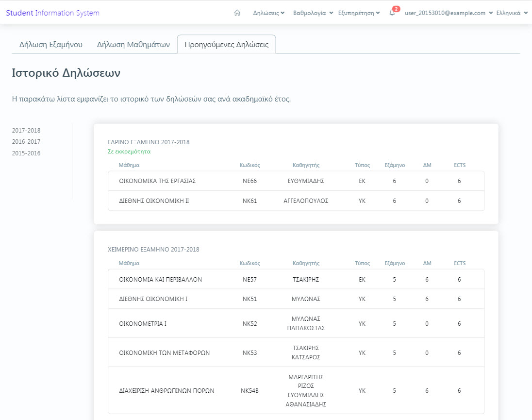Select academic year 2015-2016 in sidebar
Viewport: 532px width, 420px height.
point(26,153)
